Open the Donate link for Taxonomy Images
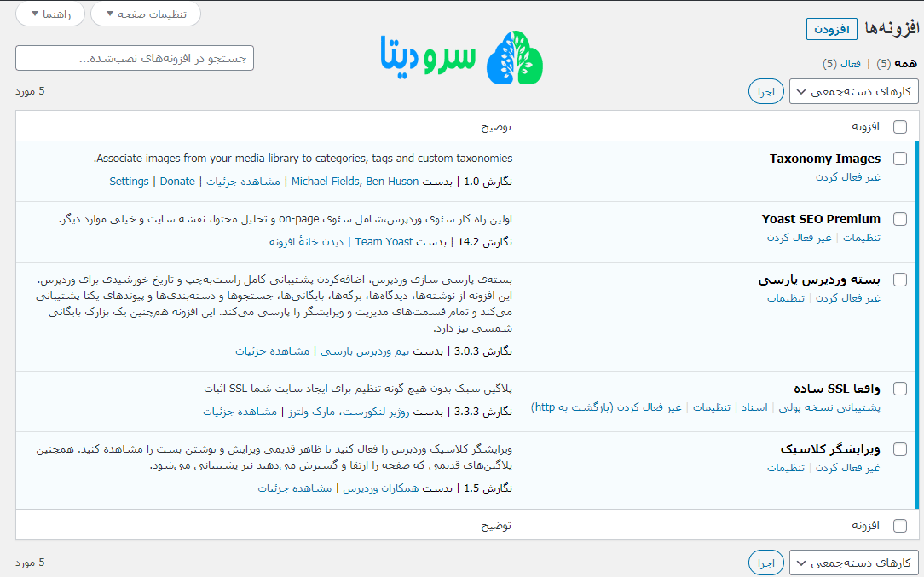Screen dimensions: 924x577 [x=177, y=182]
